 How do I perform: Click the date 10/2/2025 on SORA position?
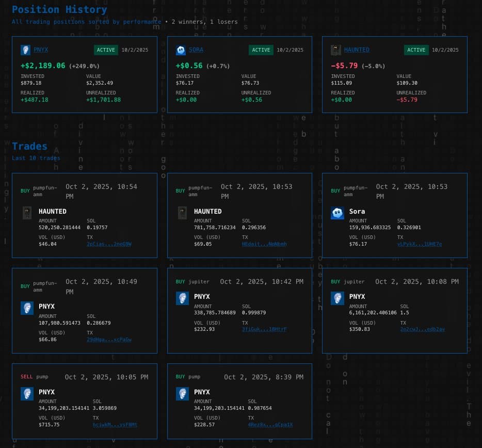click(290, 50)
